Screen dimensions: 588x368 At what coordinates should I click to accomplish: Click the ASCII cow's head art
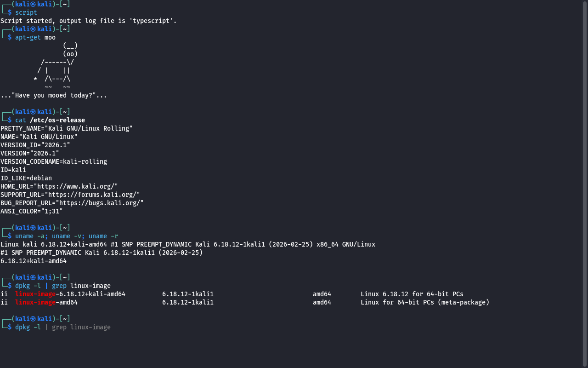70,50
